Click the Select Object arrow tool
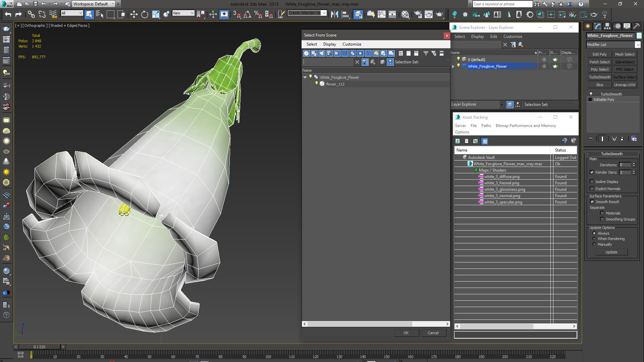 [89, 14]
